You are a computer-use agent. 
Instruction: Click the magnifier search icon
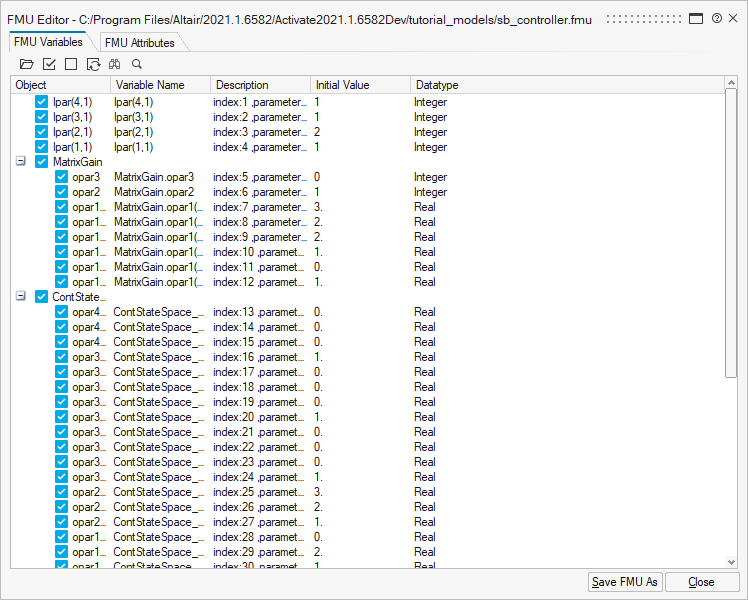(x=137, y=64)
